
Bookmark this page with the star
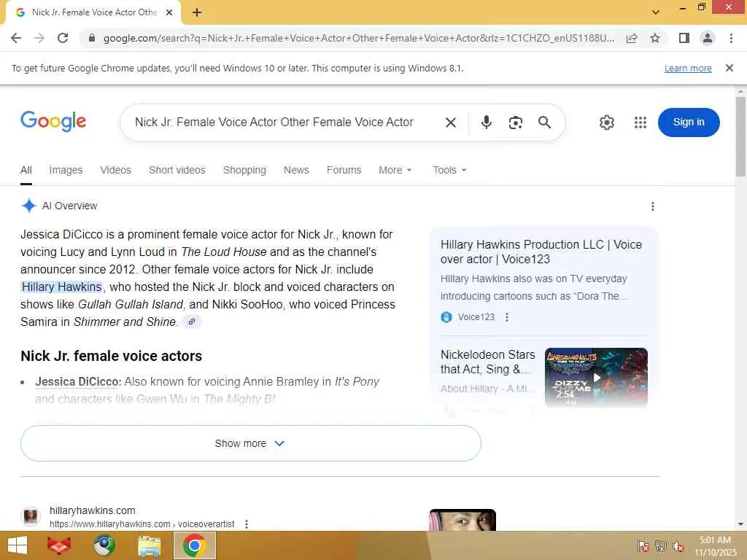(655, 38)
